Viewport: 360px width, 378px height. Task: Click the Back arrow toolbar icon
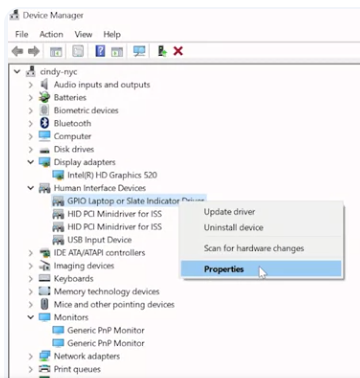(17, 51)
